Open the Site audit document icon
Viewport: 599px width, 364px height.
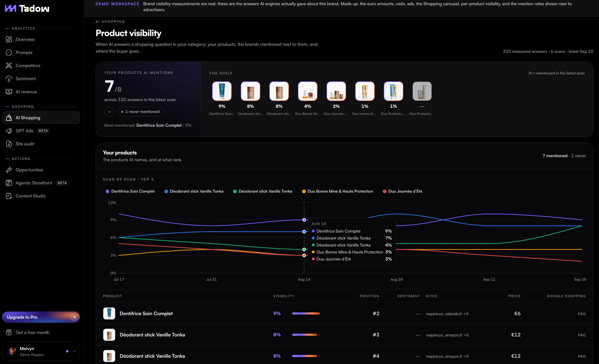coord(9,144)
